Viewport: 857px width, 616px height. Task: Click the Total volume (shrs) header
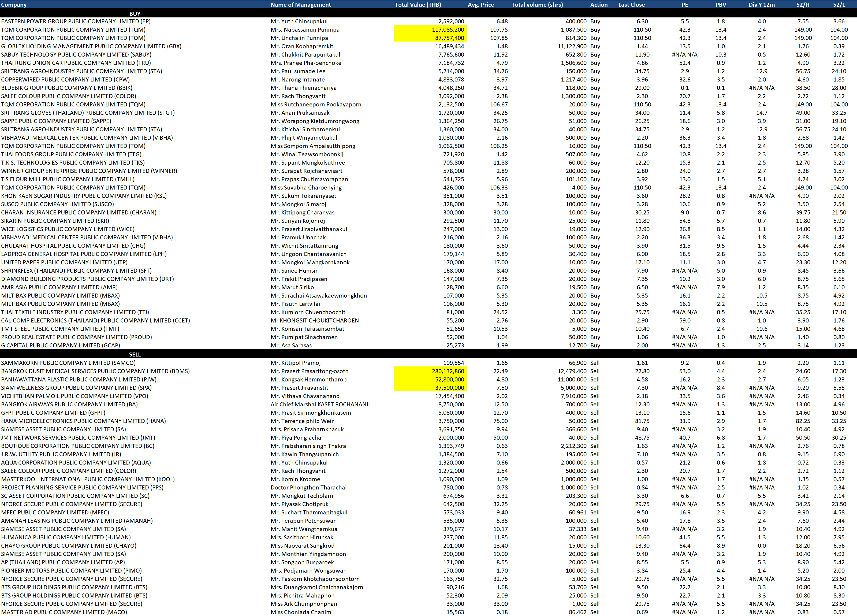(x=537, y=5)
